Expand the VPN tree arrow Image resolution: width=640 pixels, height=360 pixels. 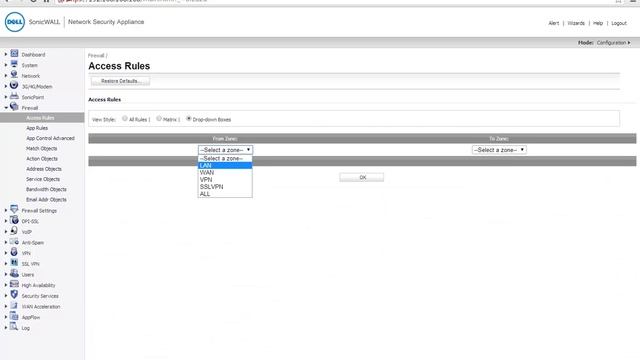pyautogui.click(x=6, y=253)
